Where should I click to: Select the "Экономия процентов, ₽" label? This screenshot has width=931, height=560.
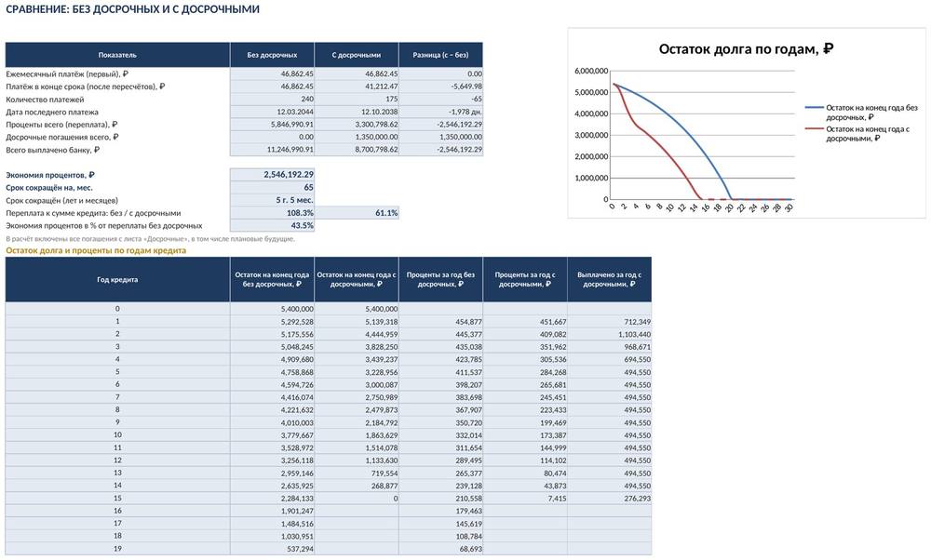pos(50,175)
